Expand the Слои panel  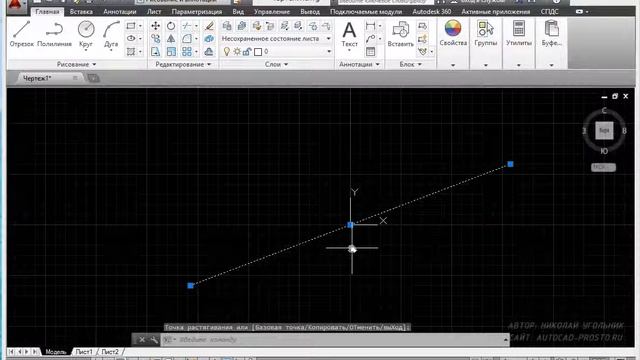[x=276, y=64]
